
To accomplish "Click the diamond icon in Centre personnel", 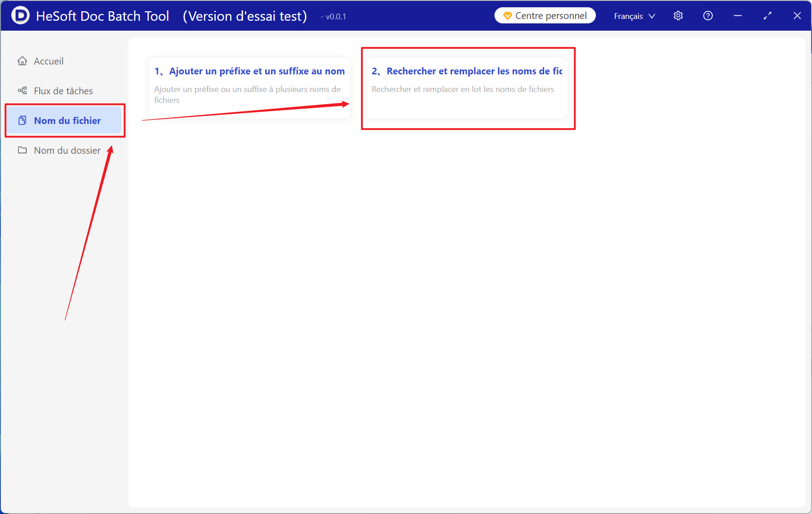I will pos(507,16).
